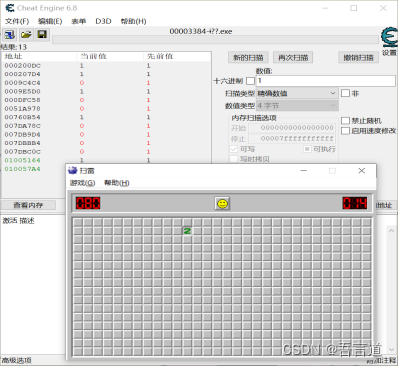Click the Cheat Engine title bar icon
Viewport: 398px width, 367px height.
click(10, 8)
